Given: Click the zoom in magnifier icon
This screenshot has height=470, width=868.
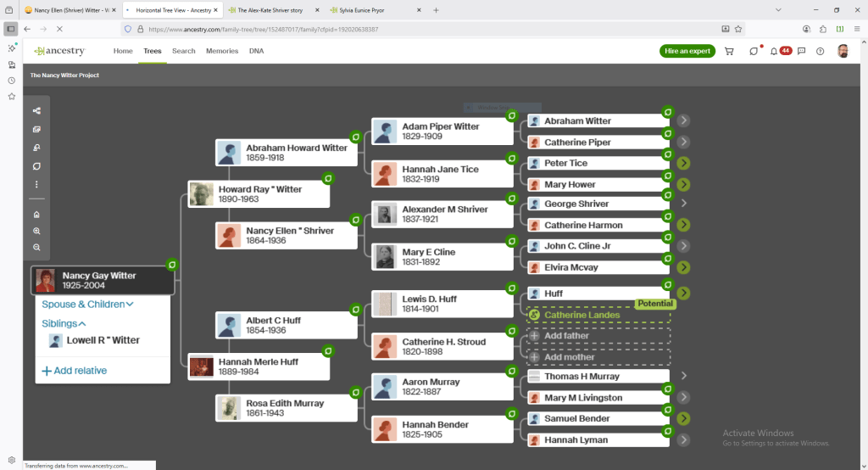Looking at the screenshot, I should [36, 231].
